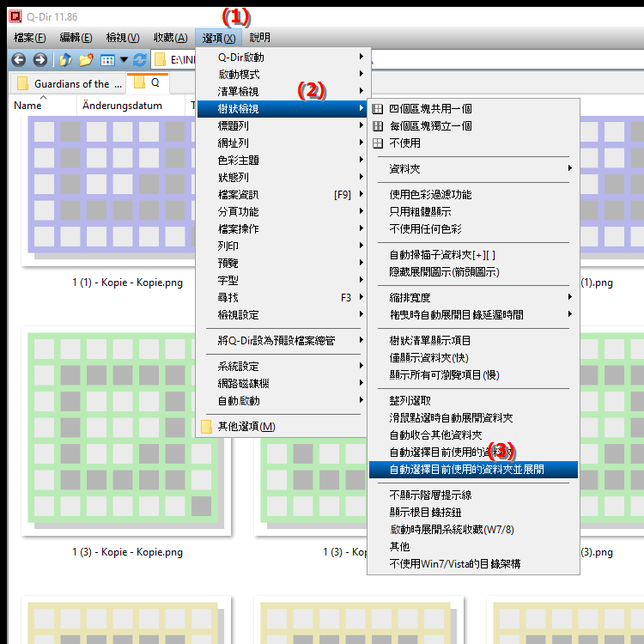644x644 pixels.
Task: Click the 其他 entry in tree submenu
Action: click(x=473, y=547)
